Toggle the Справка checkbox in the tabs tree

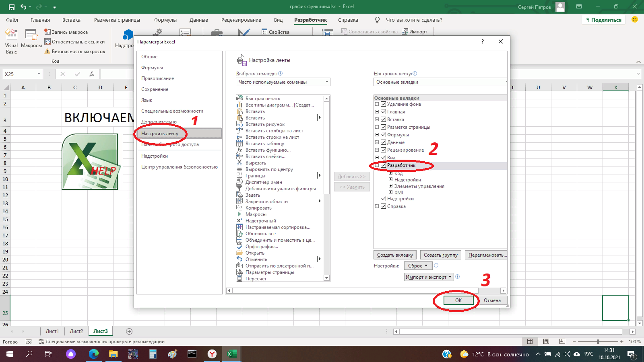click(384, 206)
